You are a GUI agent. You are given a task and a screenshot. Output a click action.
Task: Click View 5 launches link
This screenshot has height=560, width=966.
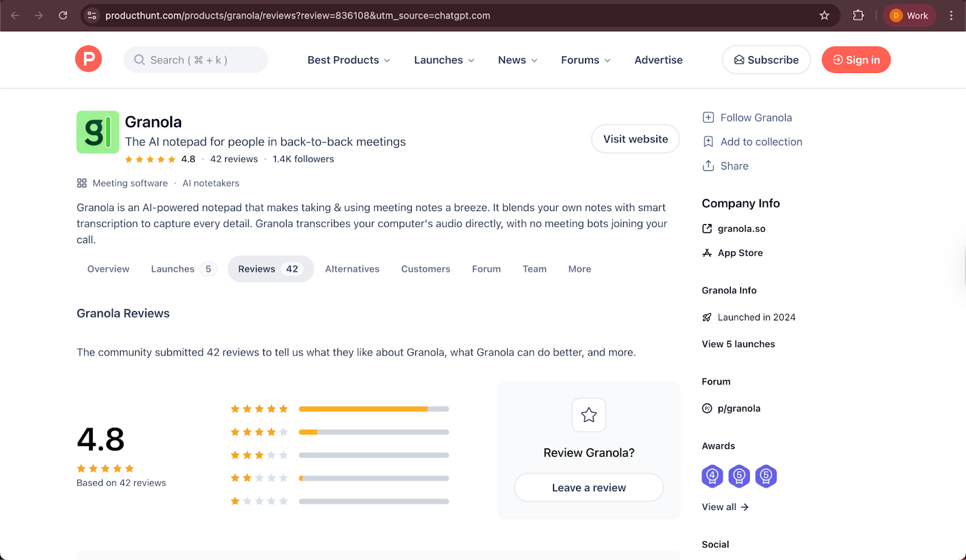coord(738,344)
